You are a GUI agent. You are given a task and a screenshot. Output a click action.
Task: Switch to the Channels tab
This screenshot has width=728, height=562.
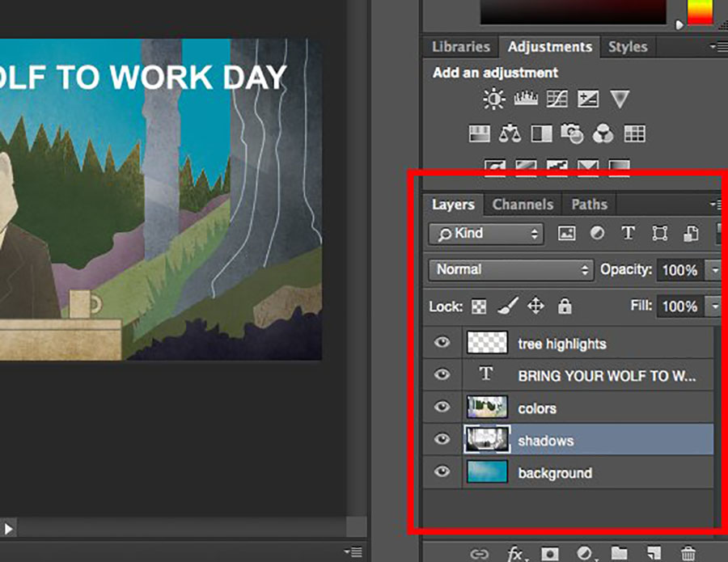point(523,205)
